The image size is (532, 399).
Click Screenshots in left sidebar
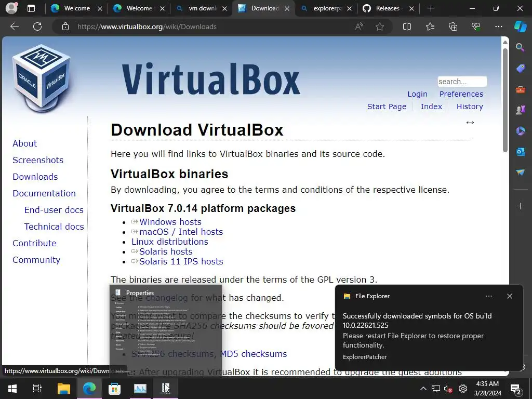(x=38, y=160)
